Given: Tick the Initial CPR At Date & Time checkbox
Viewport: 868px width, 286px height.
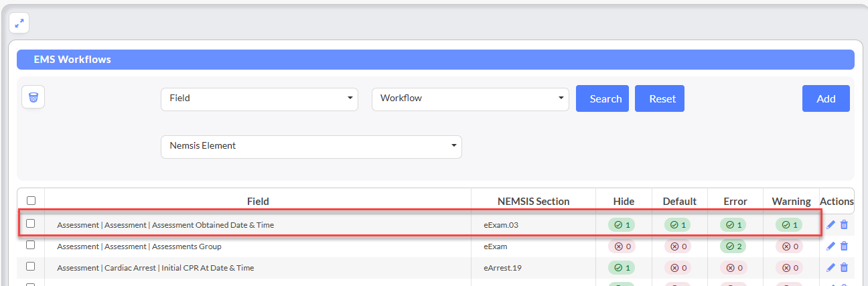Looking at the screenshot, I should (31, 267).
